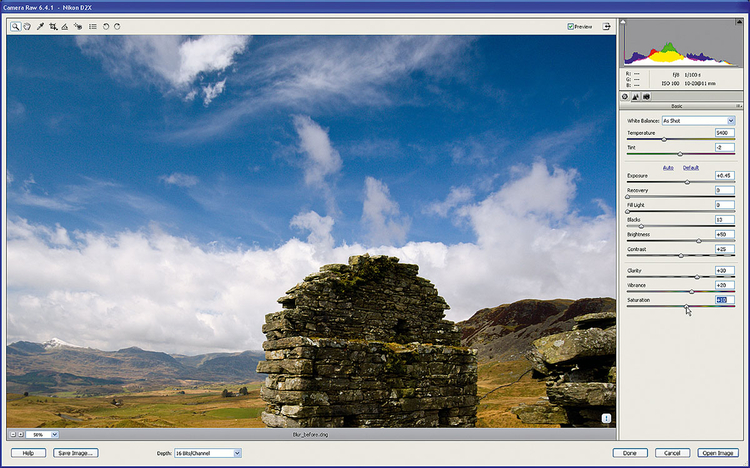Click the Fill Light value field

point(725,205)
